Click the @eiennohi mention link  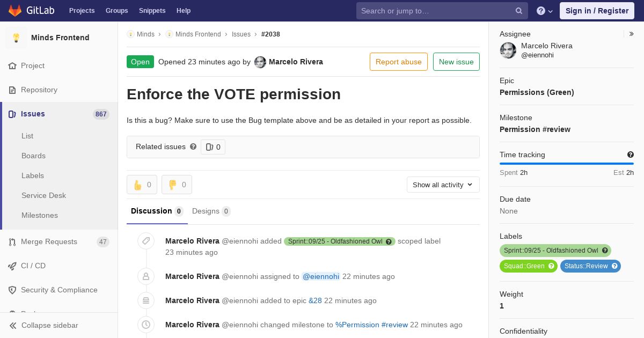coord(321,276)
